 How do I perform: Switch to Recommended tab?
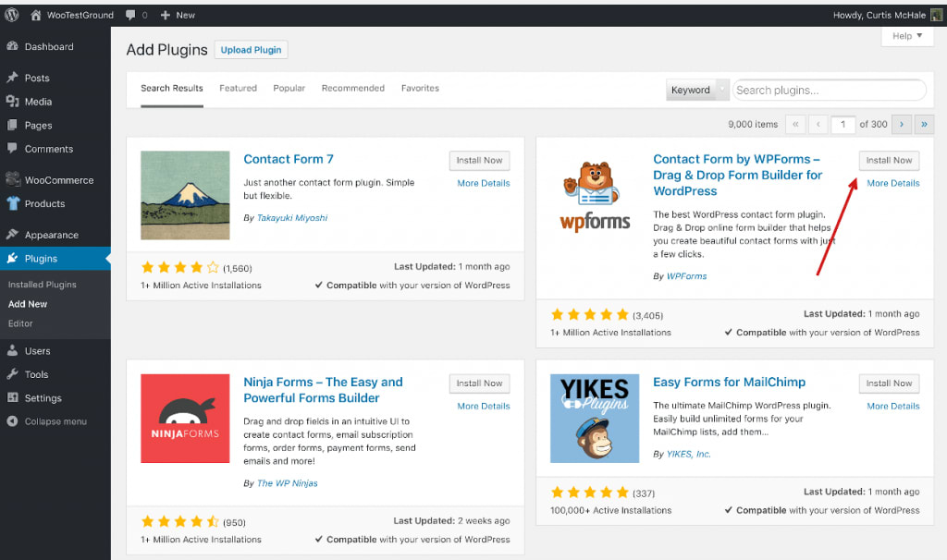(x=352, y=88)
